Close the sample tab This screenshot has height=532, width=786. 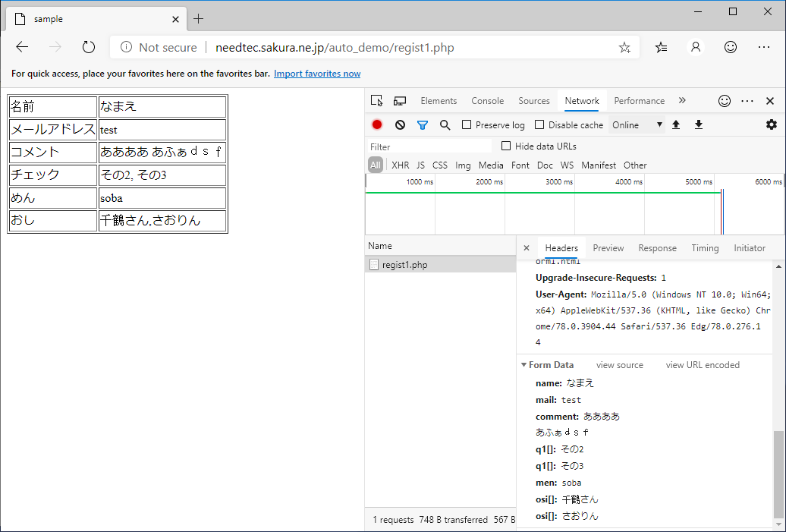point(175,20)
